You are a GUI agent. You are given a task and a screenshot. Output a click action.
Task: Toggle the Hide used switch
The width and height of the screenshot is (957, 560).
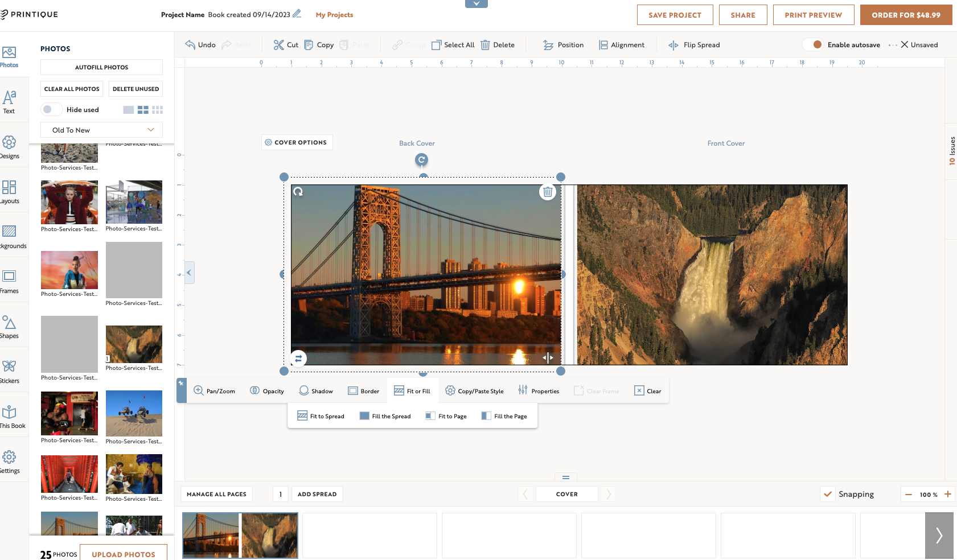51,109
